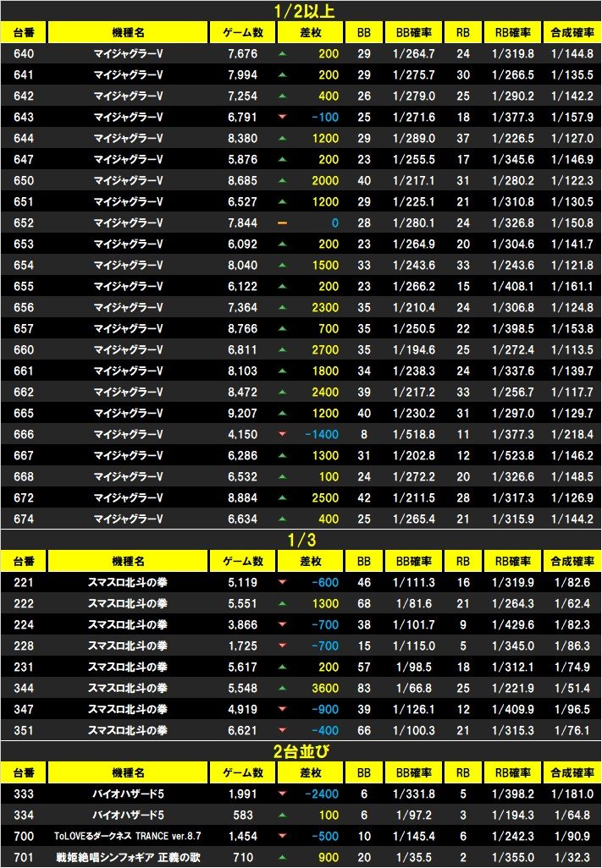The image size is (602, 868).
Task: Click red down arrow in row 228
Action: tap(283, 646)
